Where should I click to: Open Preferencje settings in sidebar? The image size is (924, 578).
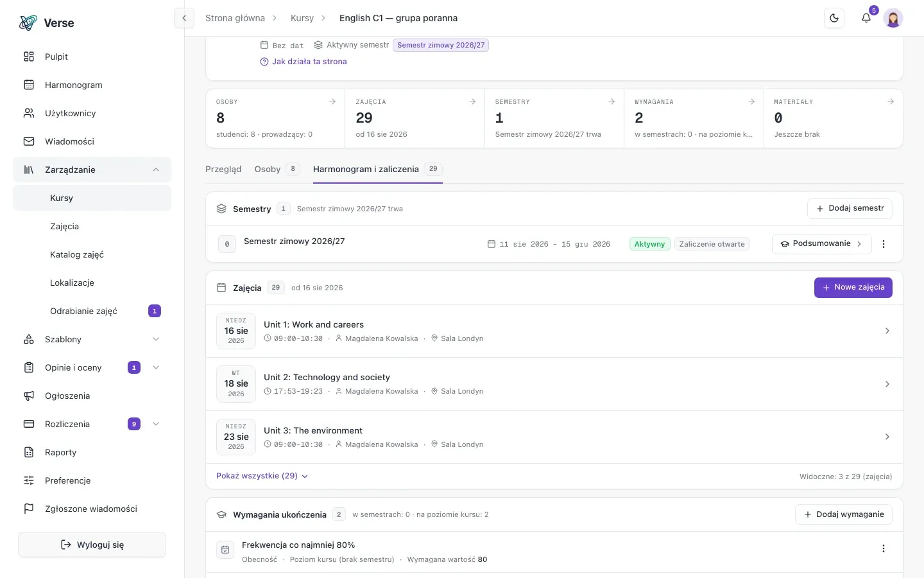tap(92, 480)
